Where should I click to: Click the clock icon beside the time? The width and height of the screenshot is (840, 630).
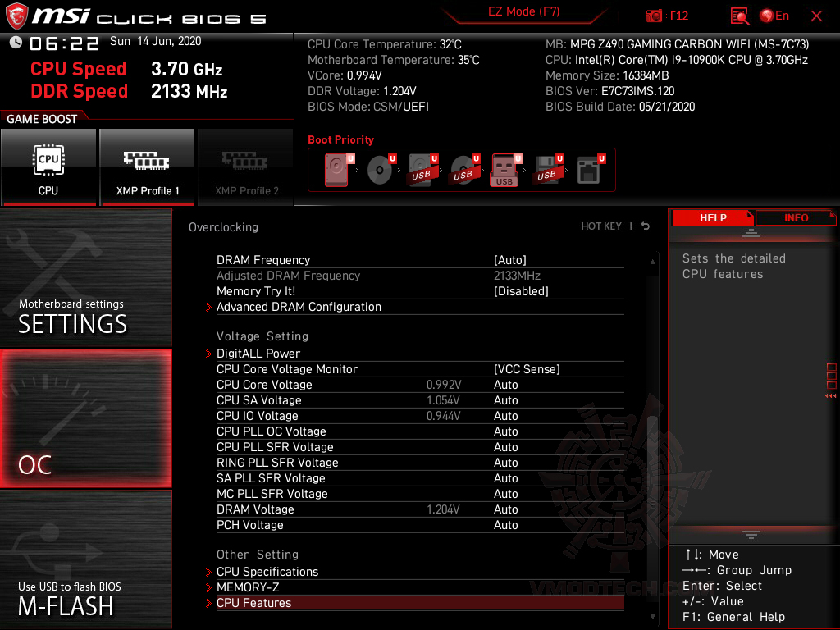[x=16, y=42]
